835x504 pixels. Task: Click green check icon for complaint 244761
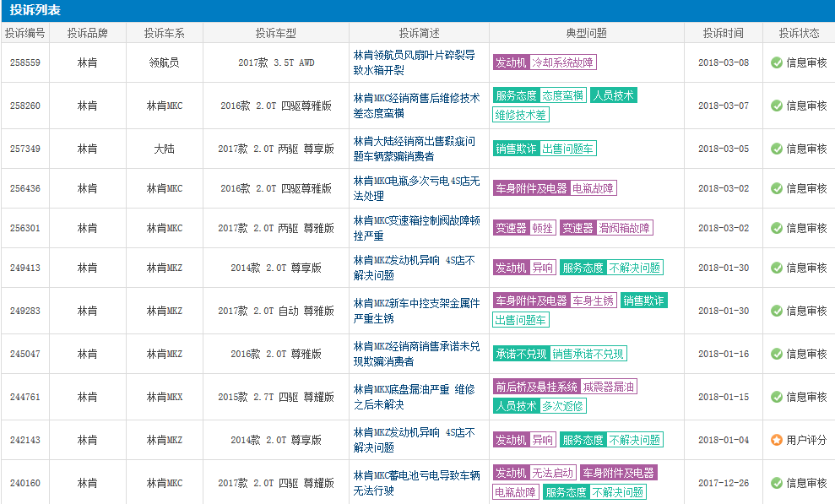(x=777, y=397)
